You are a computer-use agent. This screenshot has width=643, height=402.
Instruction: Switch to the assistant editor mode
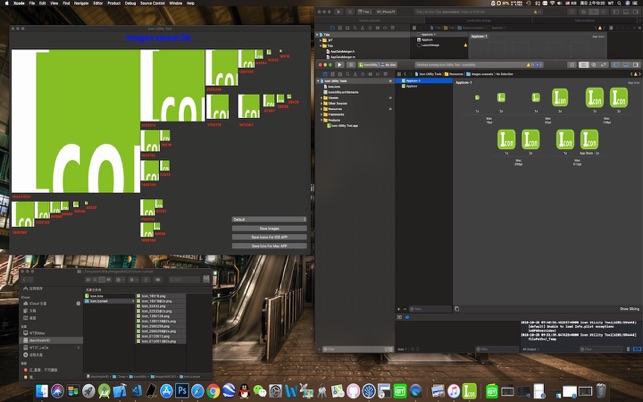click(x=594, y=65)
